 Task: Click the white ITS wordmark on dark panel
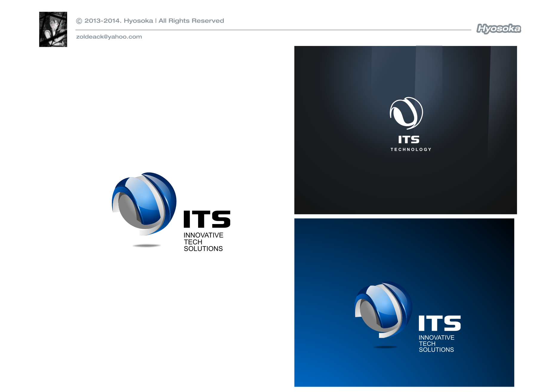(409, 140)
